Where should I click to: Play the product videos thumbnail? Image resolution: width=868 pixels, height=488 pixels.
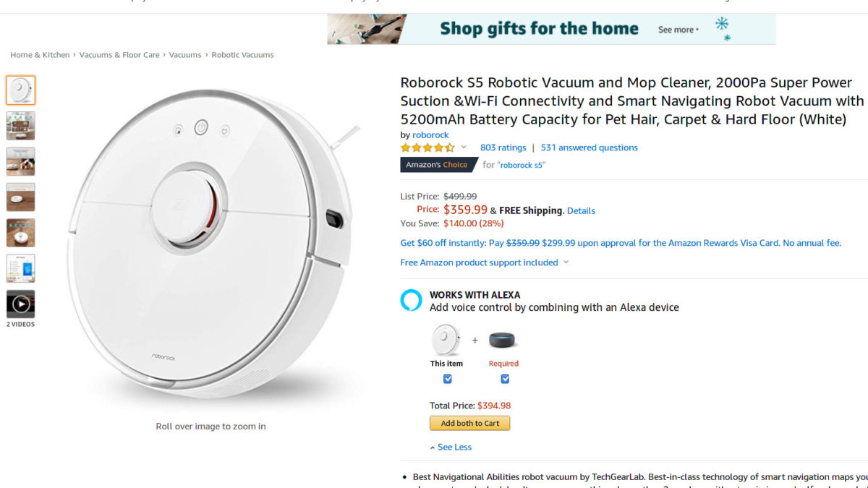pos(20,304)
